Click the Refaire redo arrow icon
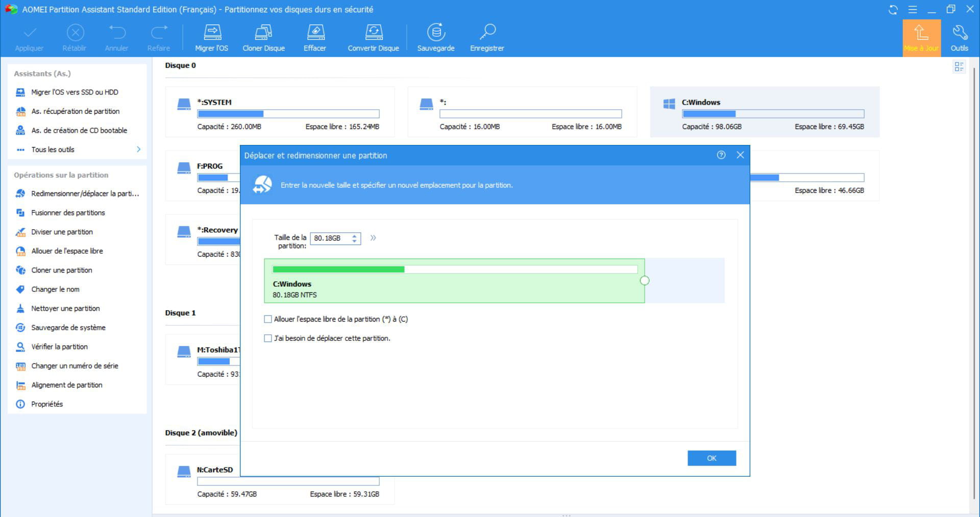 tap(159, 33)
